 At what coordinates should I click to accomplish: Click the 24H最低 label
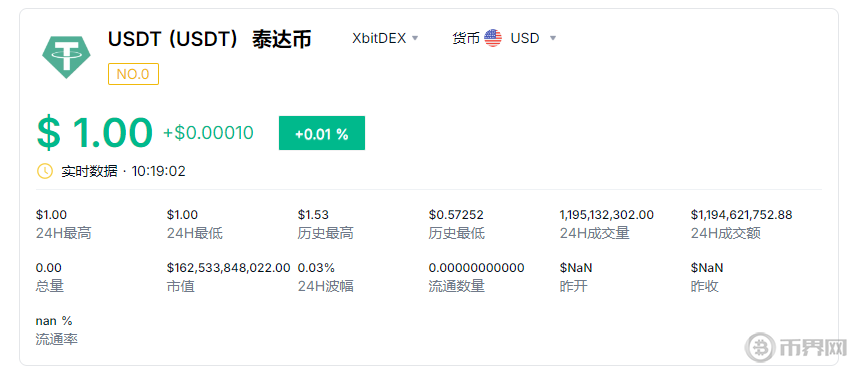(195, 234)
